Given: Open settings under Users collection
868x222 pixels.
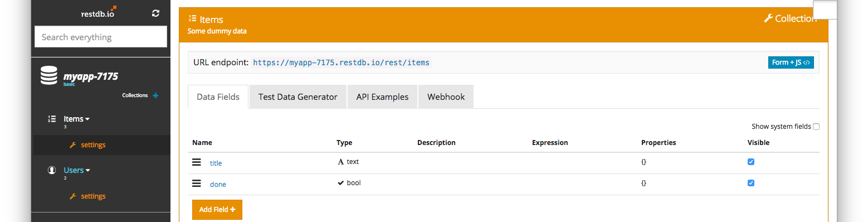Looking at the screenshot, I should click(x=93, y=196).
